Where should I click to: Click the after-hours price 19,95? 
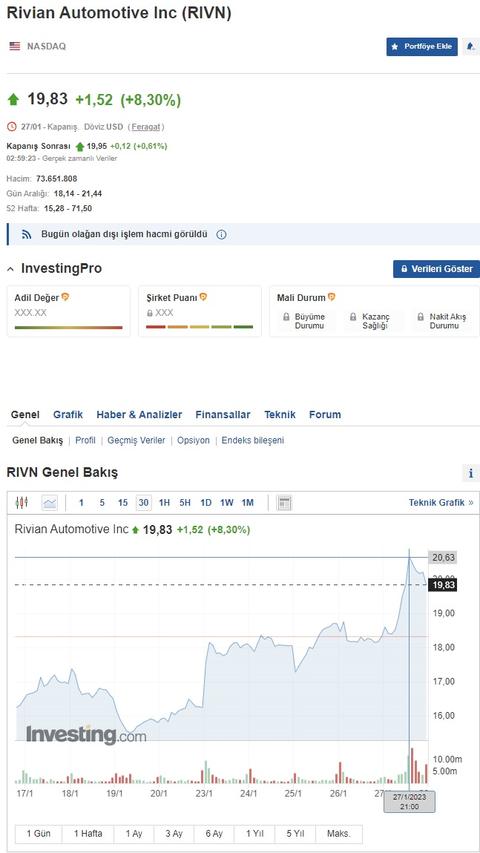click(97, 146)
